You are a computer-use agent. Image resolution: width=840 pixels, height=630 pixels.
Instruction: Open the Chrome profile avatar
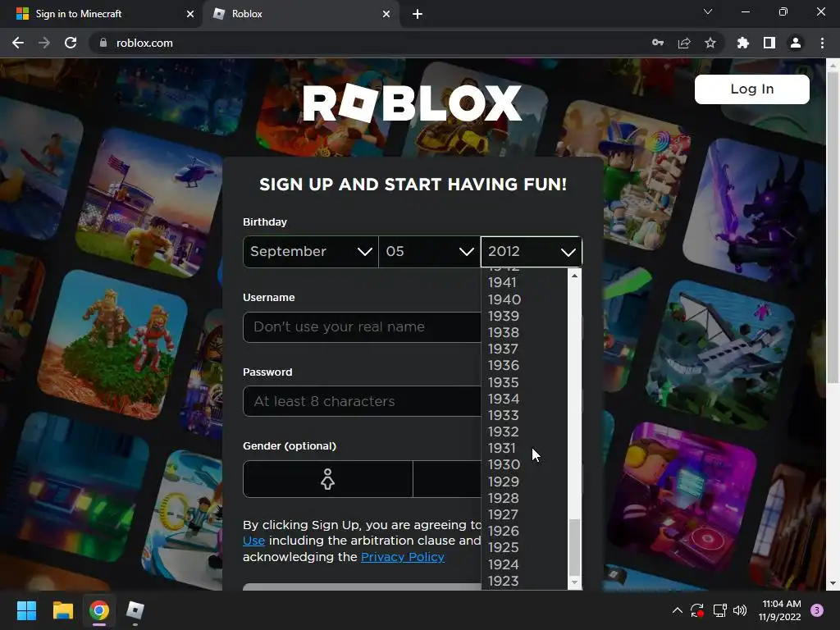[796, 43]
